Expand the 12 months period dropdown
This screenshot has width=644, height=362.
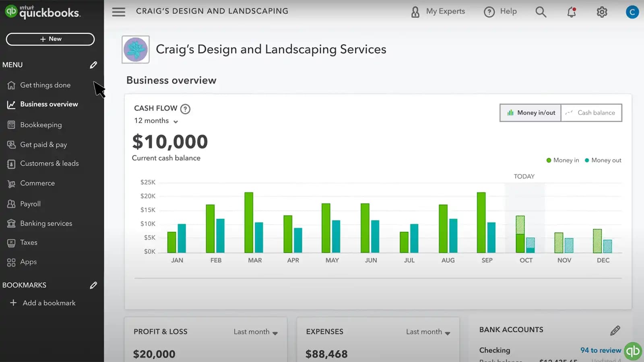156,121
